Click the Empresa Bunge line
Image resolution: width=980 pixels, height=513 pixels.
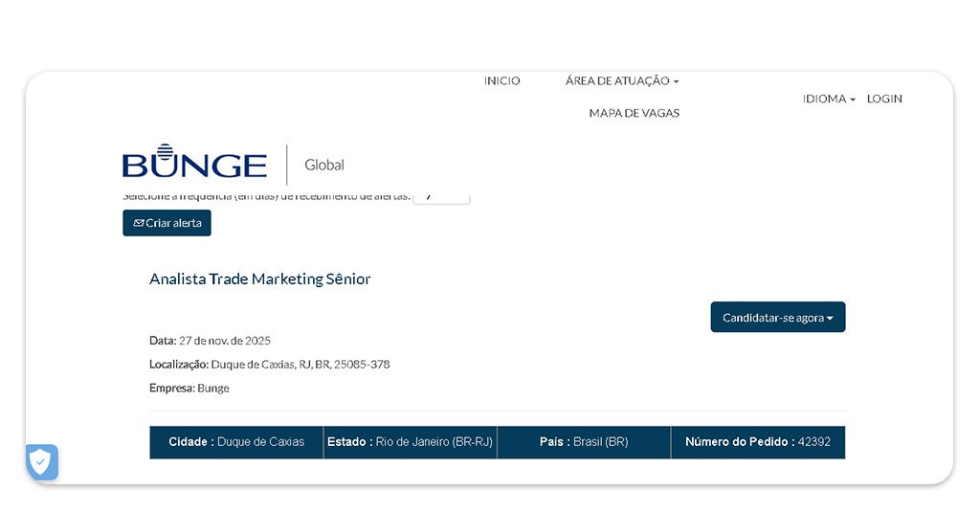pyautogui.click(x=189, y=389)
